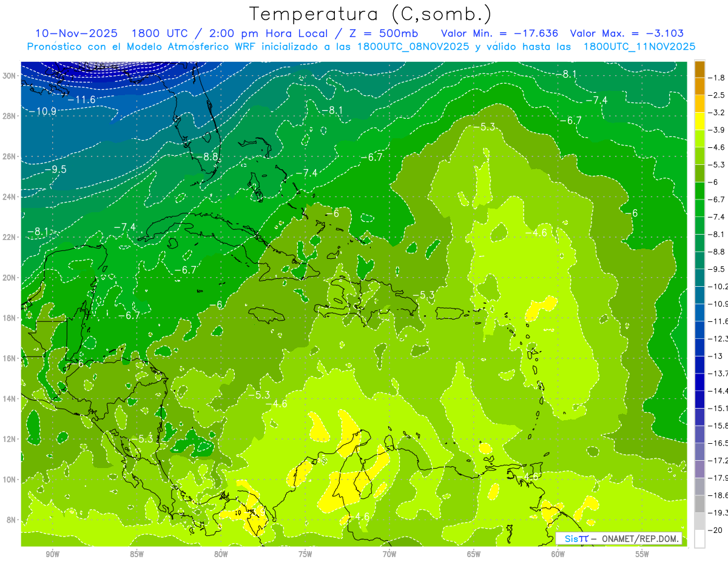Screen dimensions: 728x562
Task: Click the 85W longitude axis label
Action: [x=137, y=554]
